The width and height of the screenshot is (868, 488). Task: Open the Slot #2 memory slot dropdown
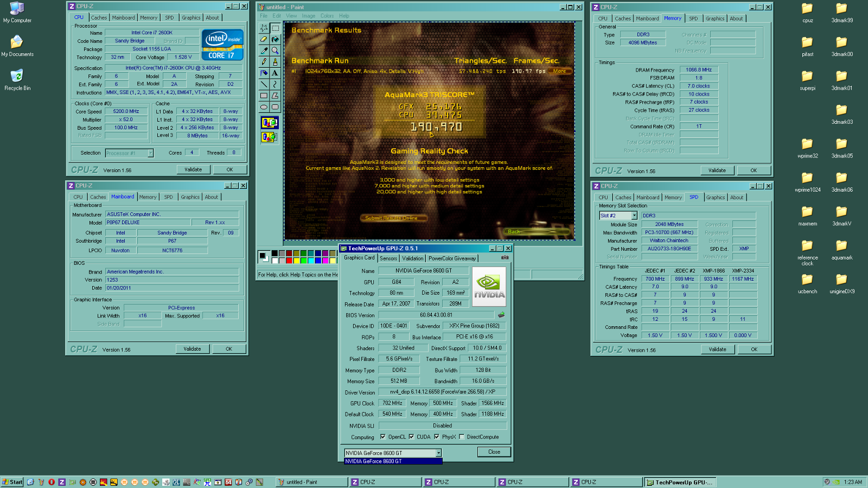point(634,216)
